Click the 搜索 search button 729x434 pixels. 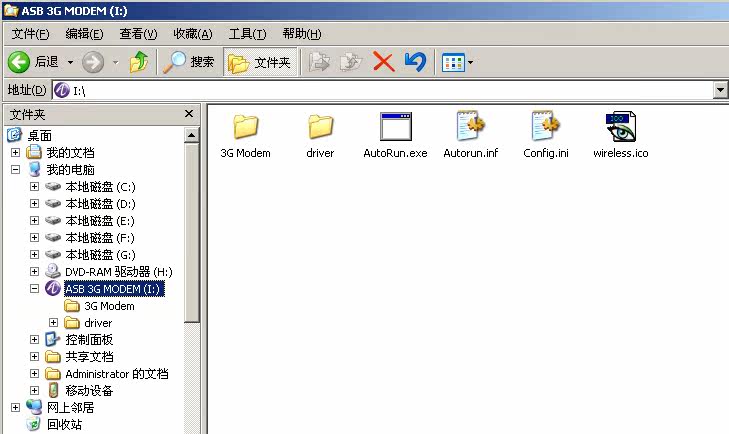tap(190, 62)
